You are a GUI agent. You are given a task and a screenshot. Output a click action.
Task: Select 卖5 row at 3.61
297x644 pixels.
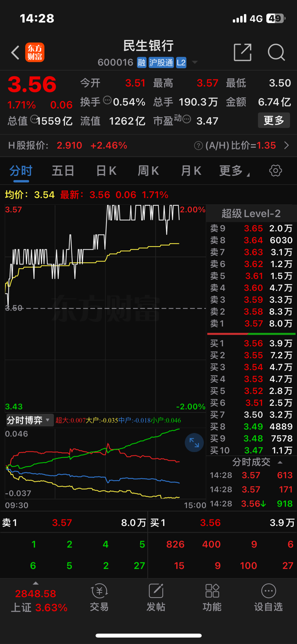coord(251,276)
